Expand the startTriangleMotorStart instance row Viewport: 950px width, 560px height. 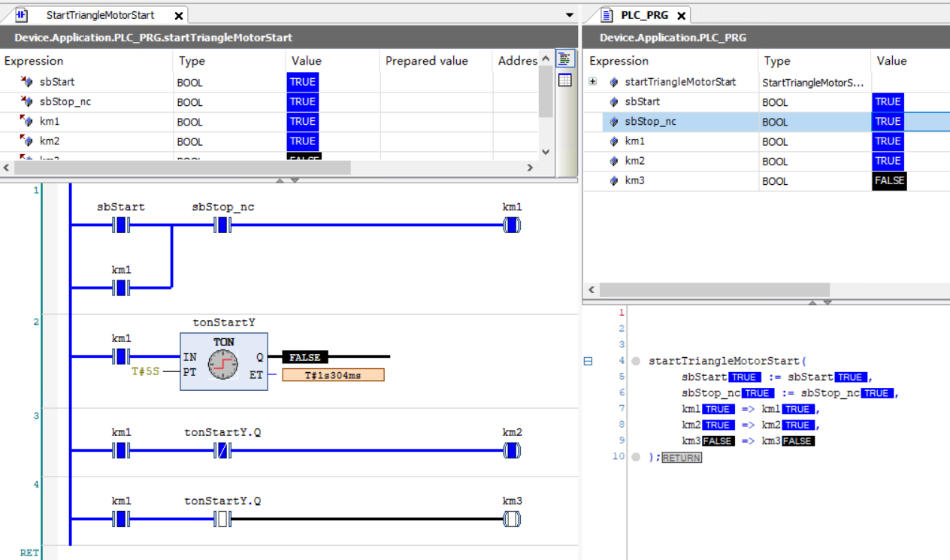[593, 82]
